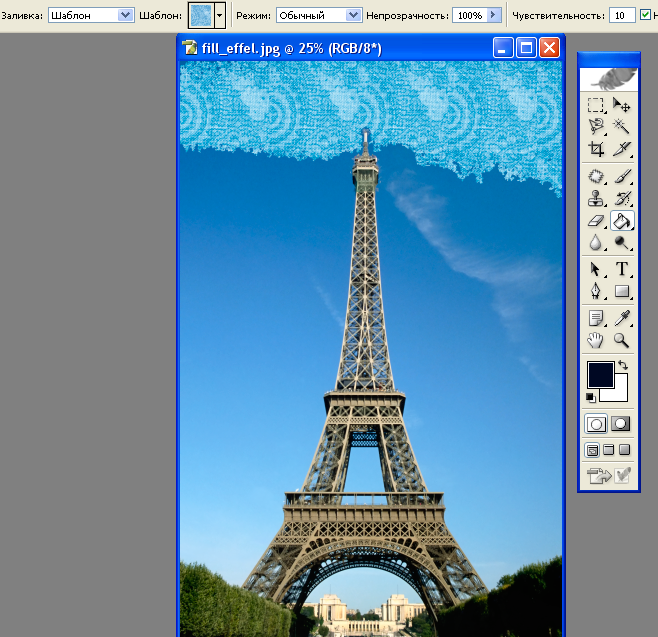The image size is (658, 637).
Task: Click the Непрозрачность 100% field
Action: [x=470, y=16]
